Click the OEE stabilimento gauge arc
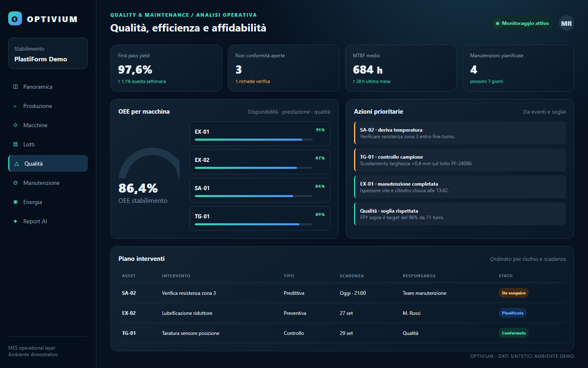Screen dimensions: 588x368 [x=149, y=163]
